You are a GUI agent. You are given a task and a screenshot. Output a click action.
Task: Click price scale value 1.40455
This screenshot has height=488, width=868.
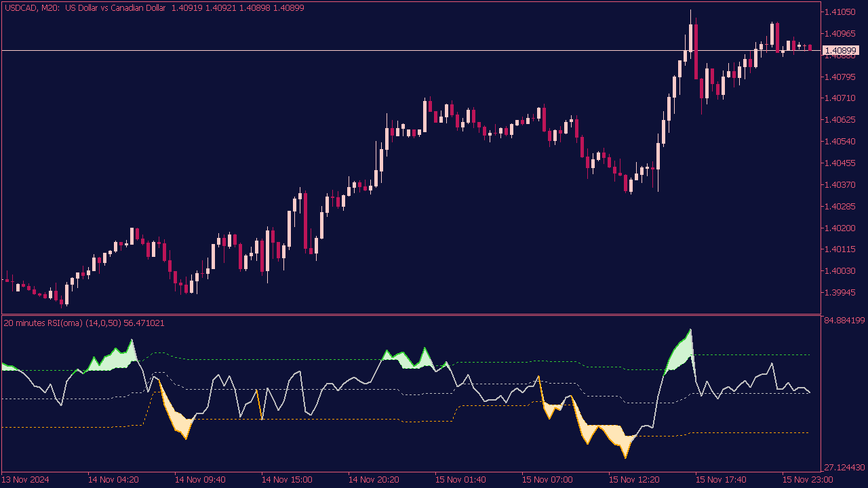(839, 163)
